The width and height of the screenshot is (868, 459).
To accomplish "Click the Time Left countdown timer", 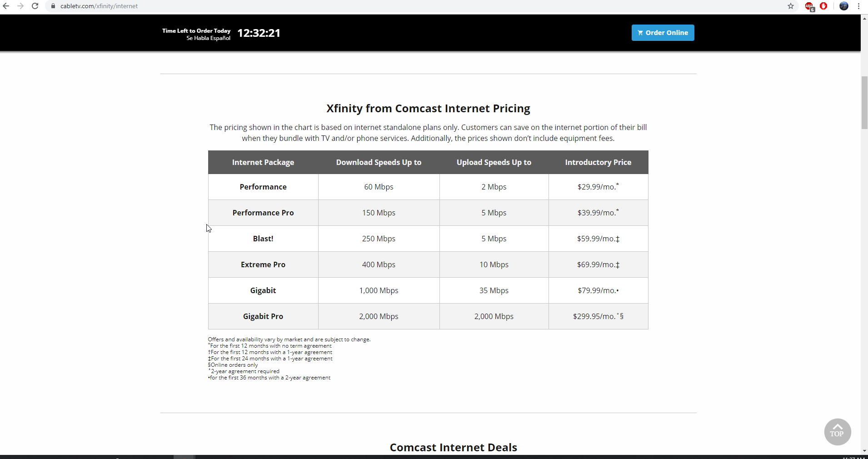I will click(259, 33).
